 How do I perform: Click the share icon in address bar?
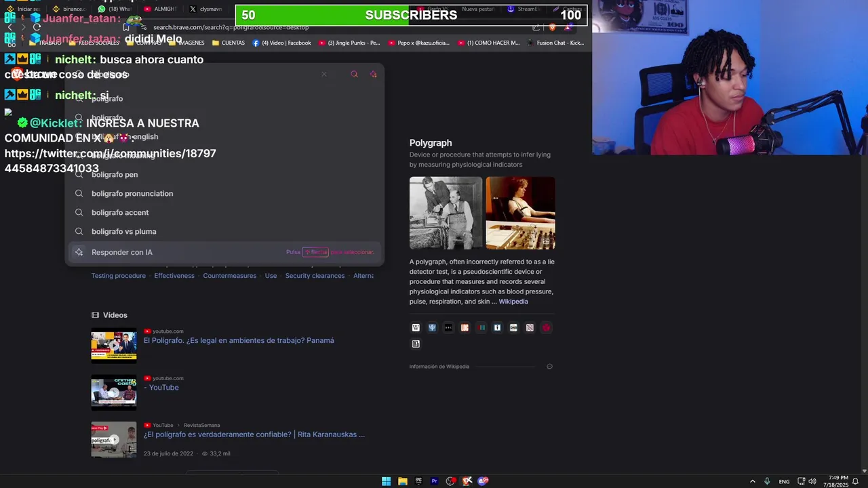[536, 27]
